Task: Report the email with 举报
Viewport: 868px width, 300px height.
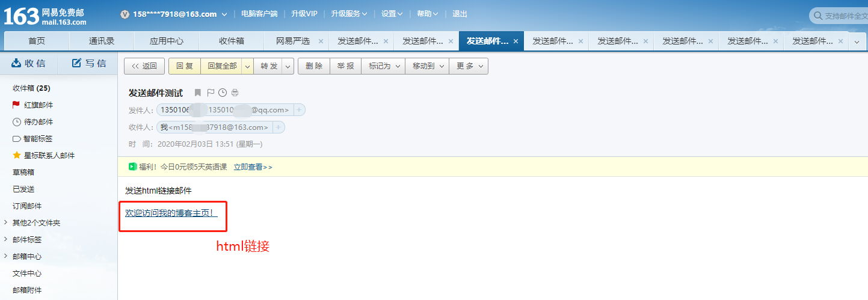Action: (345, 66)
